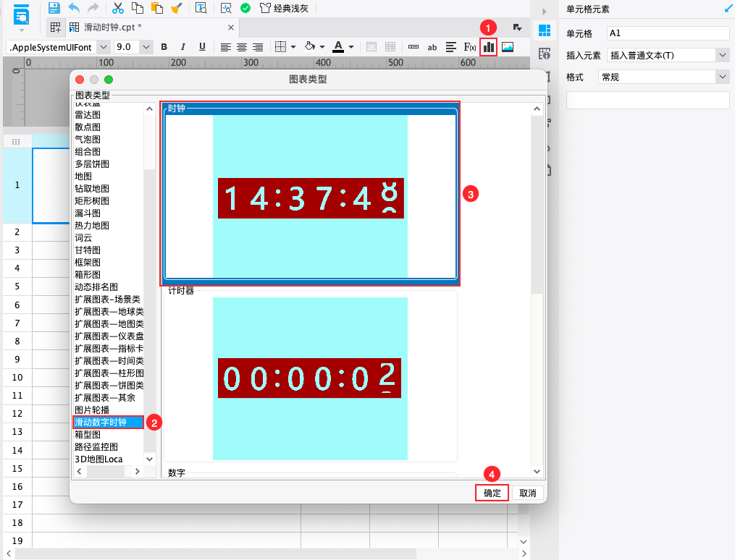The width and height of the screenshot is (735, 560).
Task: Expand the cell border options arrow
Action: pos(293,47)
